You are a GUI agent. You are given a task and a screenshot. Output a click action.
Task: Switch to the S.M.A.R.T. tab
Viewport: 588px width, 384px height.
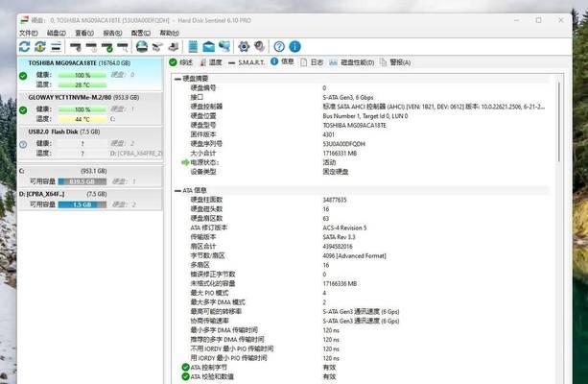(x=247, y=62)
